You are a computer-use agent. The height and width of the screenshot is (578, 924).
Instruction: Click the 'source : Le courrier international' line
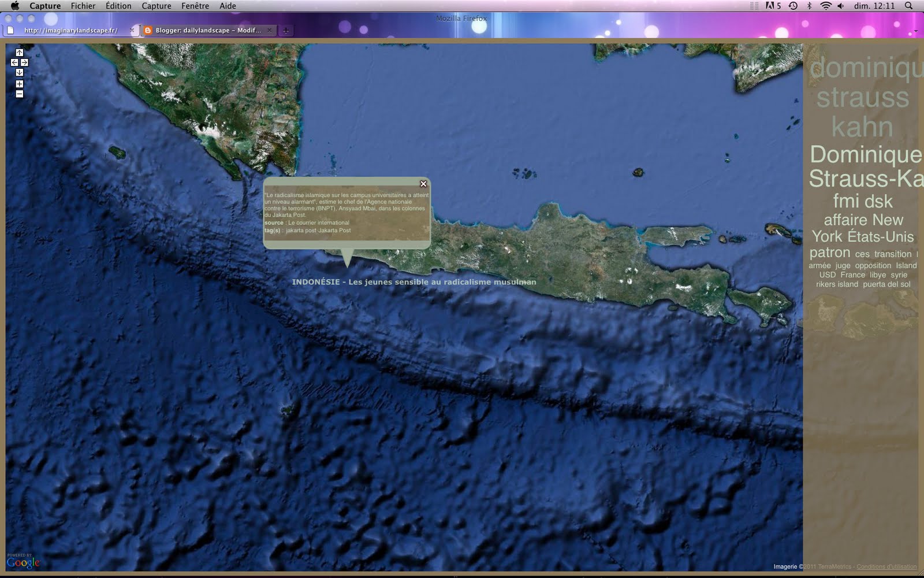pos(307,223)
